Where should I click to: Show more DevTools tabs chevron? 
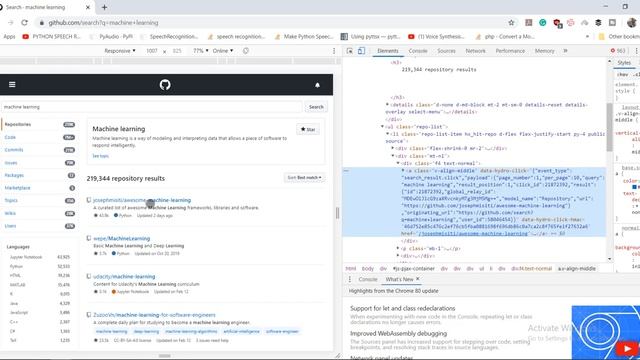point(565,51)
